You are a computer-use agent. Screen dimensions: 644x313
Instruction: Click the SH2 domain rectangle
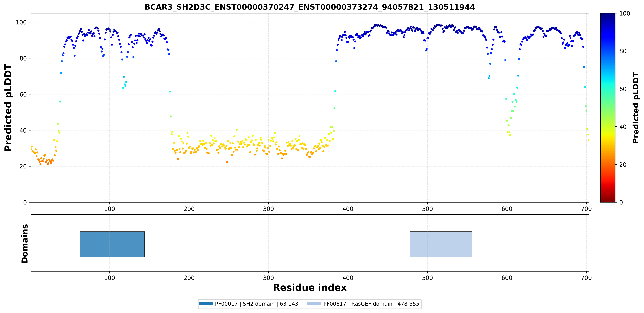click(x=112, y=244)
